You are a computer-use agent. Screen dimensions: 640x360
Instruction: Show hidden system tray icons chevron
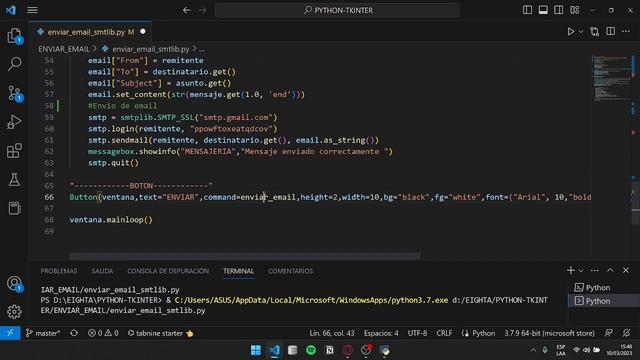pyautogui.click(x=533, y=350)
